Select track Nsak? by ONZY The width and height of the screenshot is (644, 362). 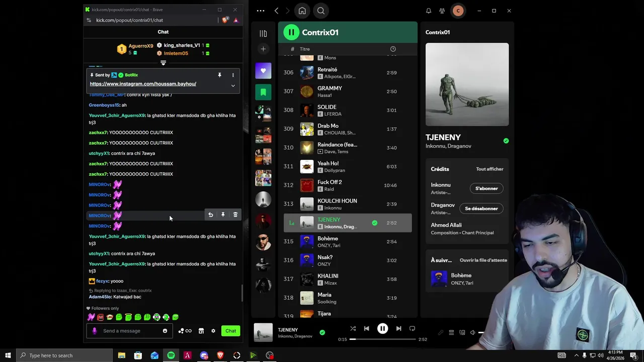pyautogui.click(x=348, y=260)
